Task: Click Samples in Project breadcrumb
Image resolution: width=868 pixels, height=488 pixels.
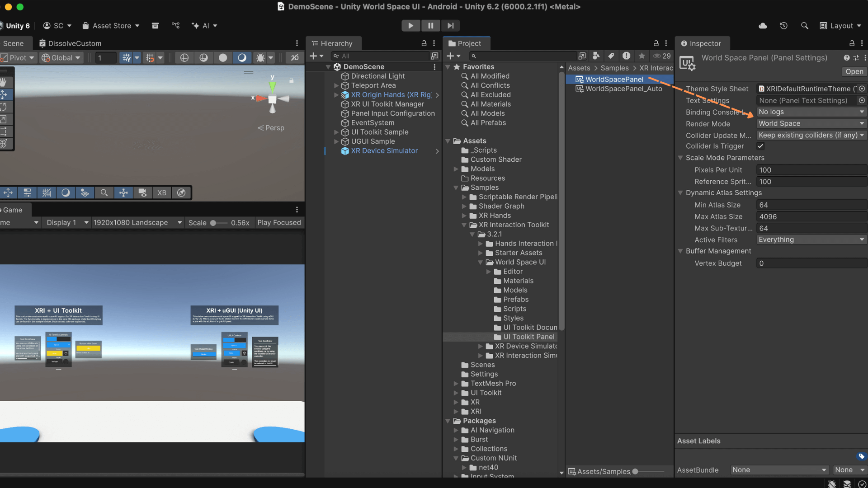Action: click(614, 68)
